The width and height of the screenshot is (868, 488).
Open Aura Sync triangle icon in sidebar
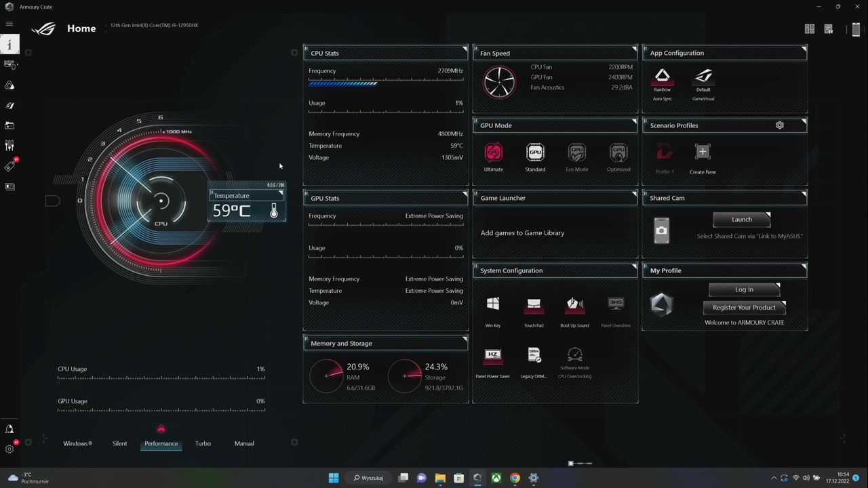click(x=9, y=85)
